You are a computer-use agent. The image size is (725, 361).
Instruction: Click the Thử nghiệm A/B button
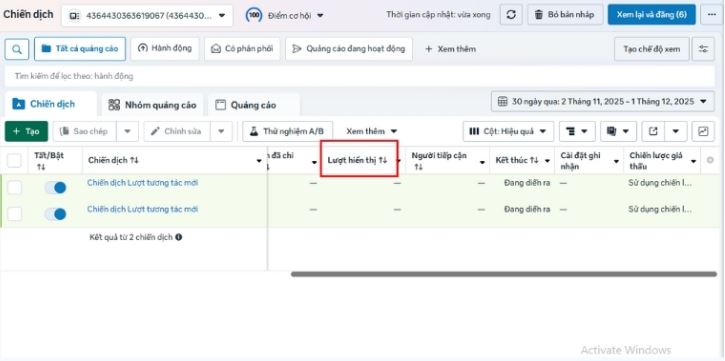[287, 131]
